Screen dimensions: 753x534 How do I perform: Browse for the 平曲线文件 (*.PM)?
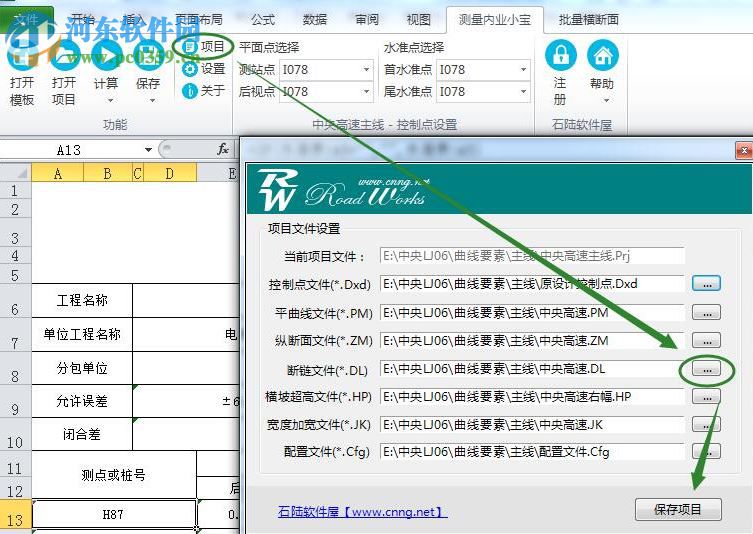(x=706, y=312)
